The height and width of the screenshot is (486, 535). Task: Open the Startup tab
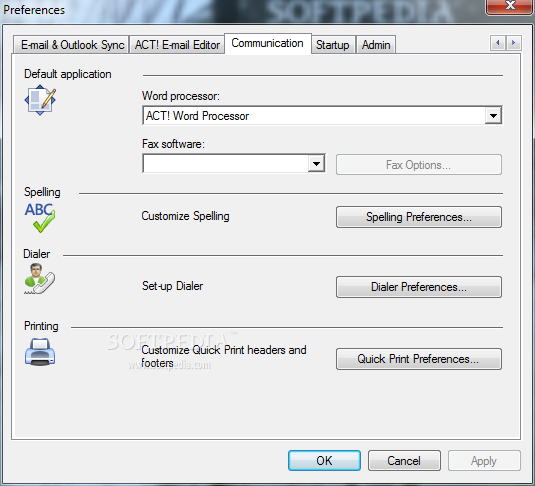click(333, 45)
